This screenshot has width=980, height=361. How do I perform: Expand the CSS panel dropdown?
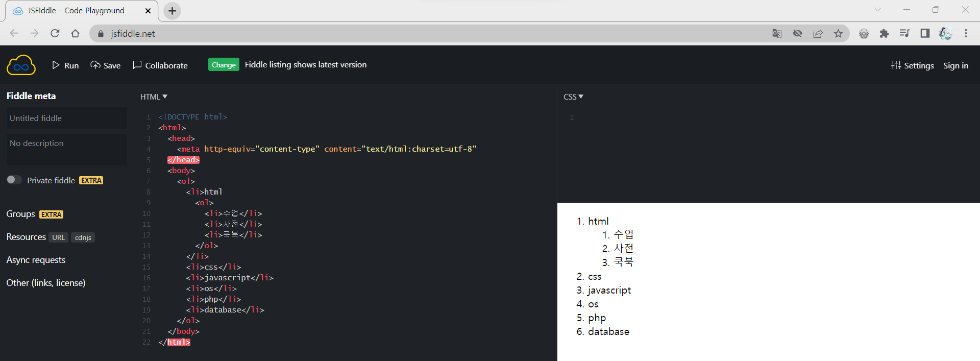573,97
